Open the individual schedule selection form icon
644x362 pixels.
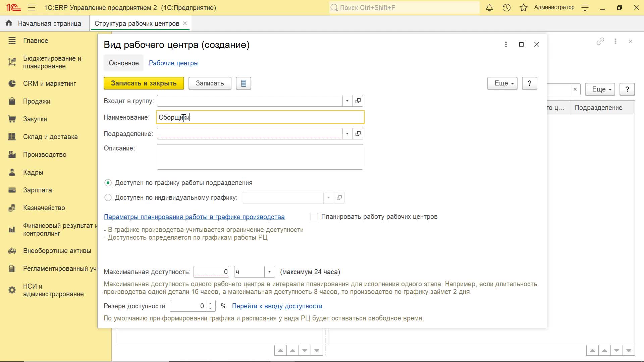[339, 198]
